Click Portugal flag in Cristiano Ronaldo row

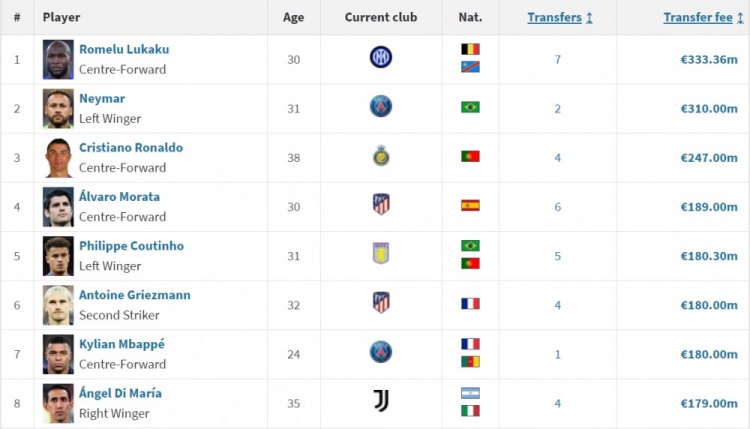(x=470, y=156)
